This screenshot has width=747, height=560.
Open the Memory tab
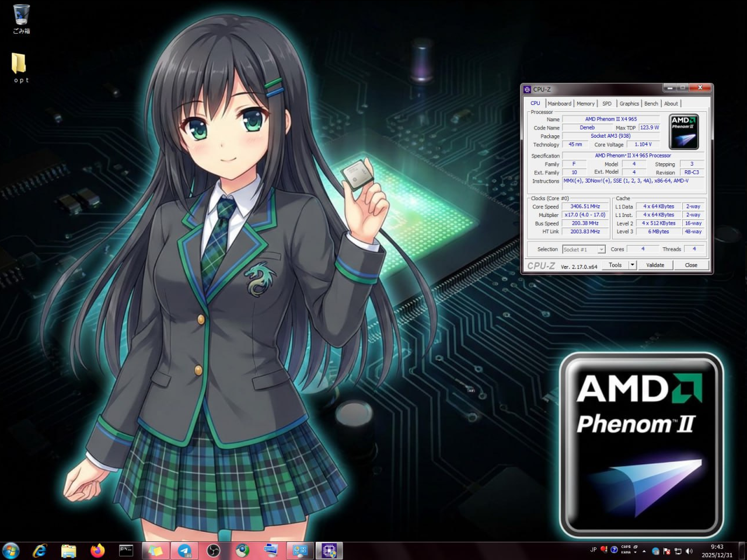(x=586, y=104)
